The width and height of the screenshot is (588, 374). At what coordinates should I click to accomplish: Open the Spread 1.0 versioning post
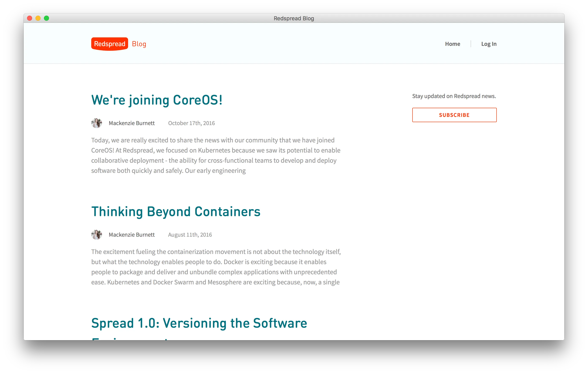199,323
